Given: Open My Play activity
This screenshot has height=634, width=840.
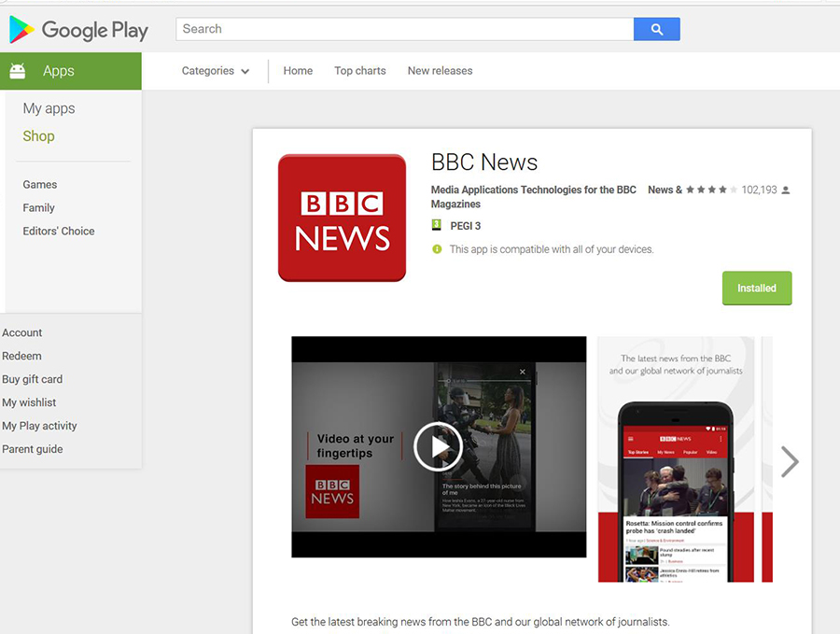Looking at the screenshot, I should pyautogui.click(x=39, y=426).
